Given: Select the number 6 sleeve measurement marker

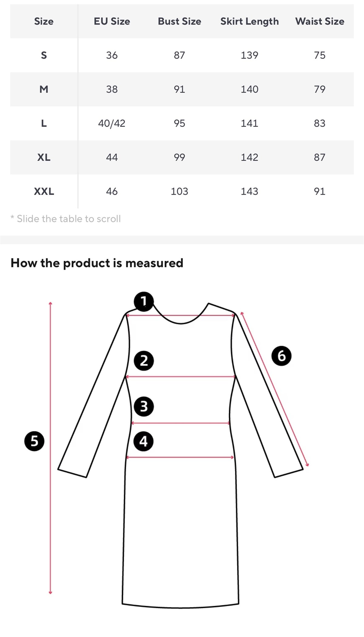Looking at the screenshot, I should click(281, 355).
